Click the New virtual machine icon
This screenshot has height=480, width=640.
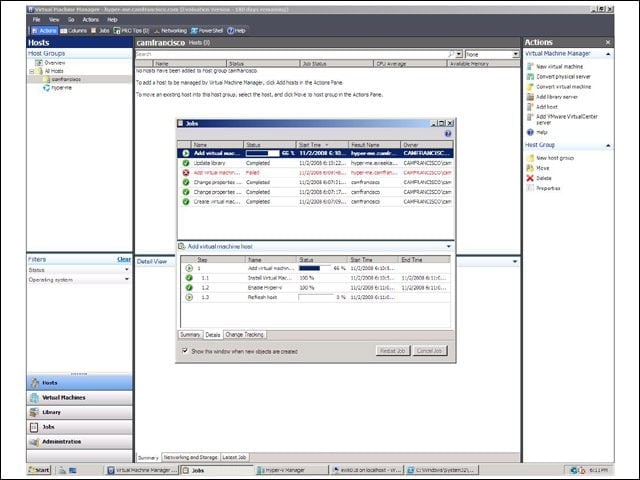(530, 66)
